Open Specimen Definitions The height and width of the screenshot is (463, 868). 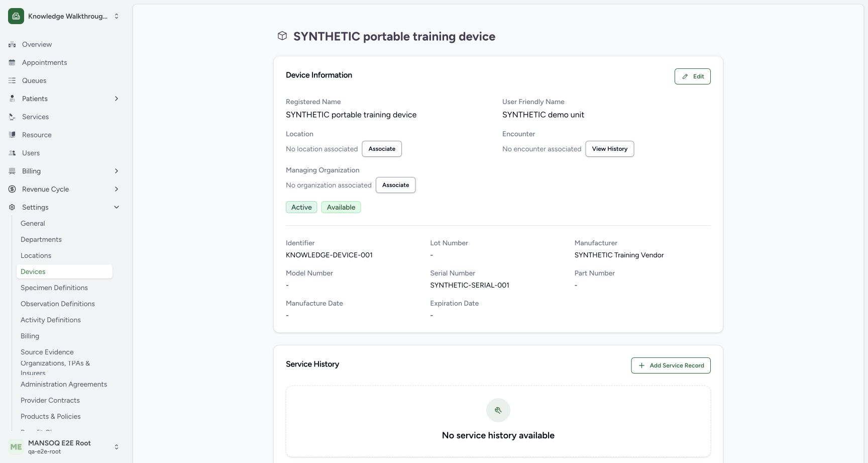tap(54, 288)
